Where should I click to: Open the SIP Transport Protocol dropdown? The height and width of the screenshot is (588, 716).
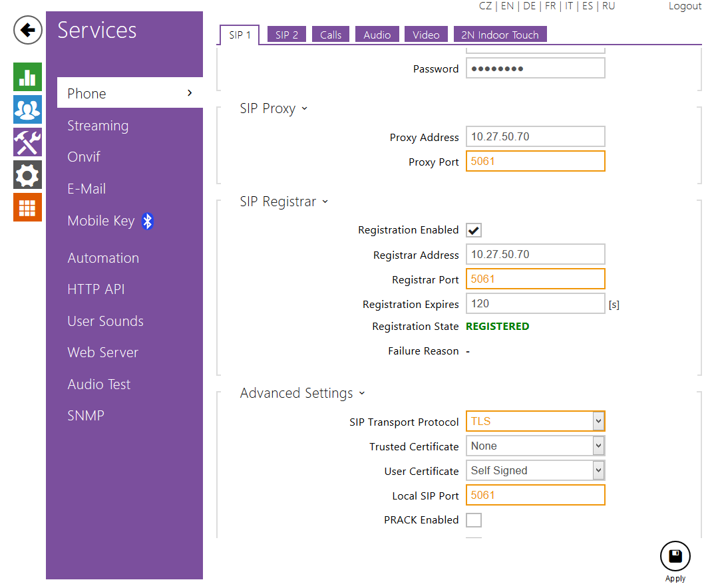point(535,421)
